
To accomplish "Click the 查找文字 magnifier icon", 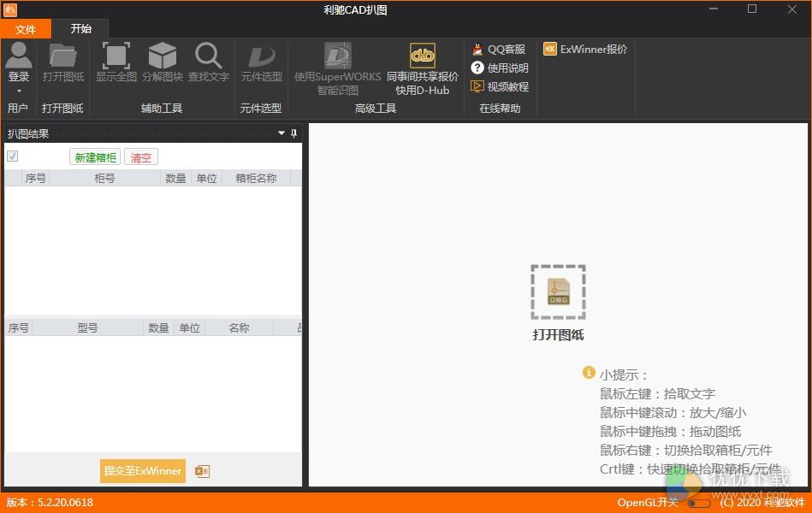I will (x=208, y=56).
